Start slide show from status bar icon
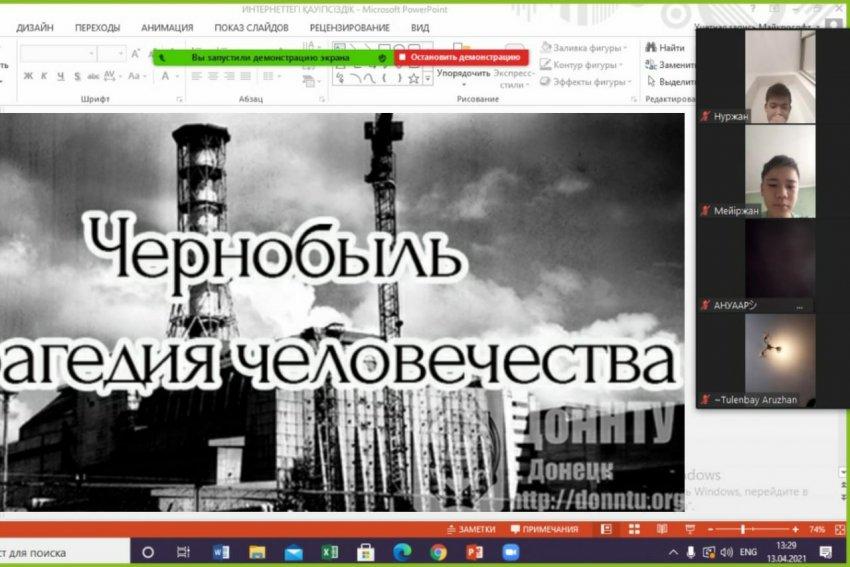850x567 pixels. tap(688, 529)
